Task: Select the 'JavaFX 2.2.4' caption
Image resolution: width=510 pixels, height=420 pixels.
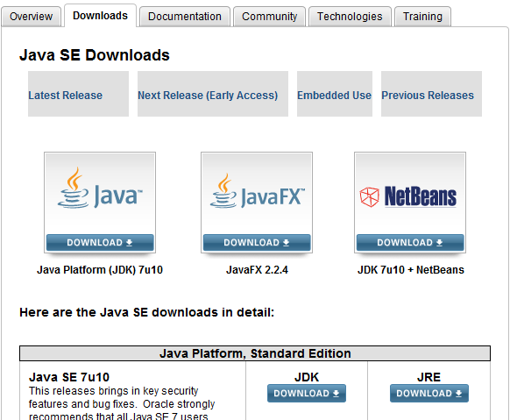Action: click(x=257, y=270)
